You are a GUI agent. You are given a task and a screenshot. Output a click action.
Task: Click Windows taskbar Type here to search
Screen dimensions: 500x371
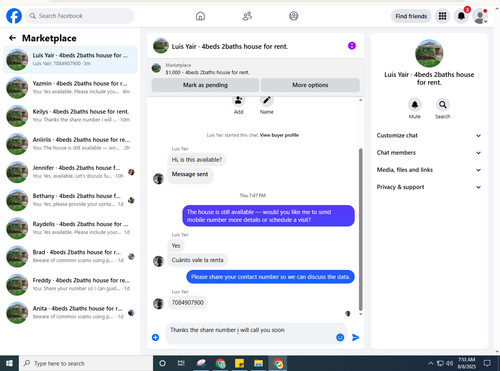coord(86,363)
